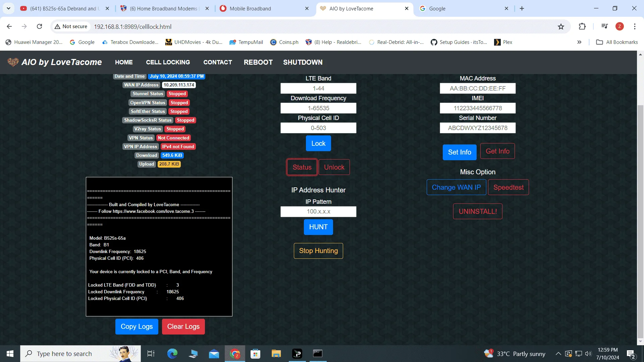Click Change WAN IP button

[x=456, y=187]
